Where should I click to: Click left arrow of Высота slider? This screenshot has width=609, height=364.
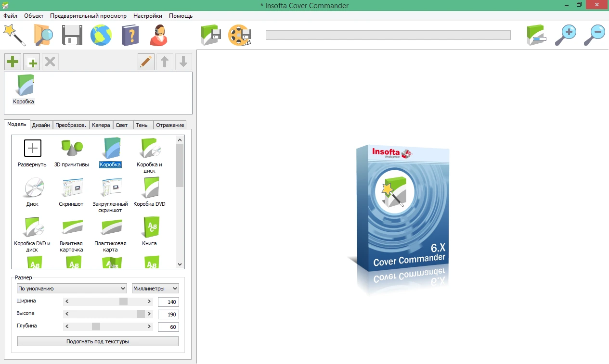[67, 314]
